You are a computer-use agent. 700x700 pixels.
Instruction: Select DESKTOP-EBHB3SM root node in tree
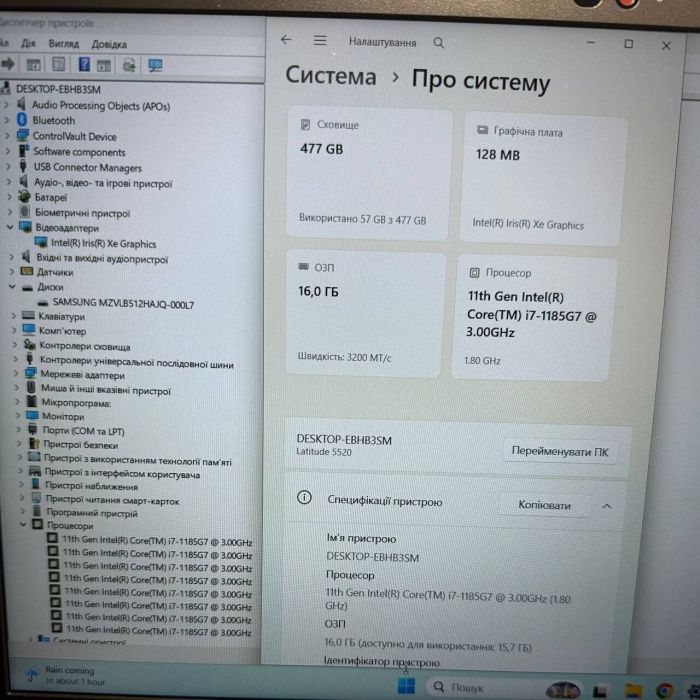[58, 89]
